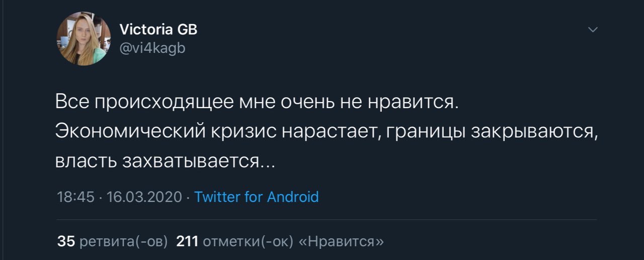Open the tweet options chevron menu
The width and height of the screenshot is (644, 260).
pyautogui.click(x=593, y=30)
